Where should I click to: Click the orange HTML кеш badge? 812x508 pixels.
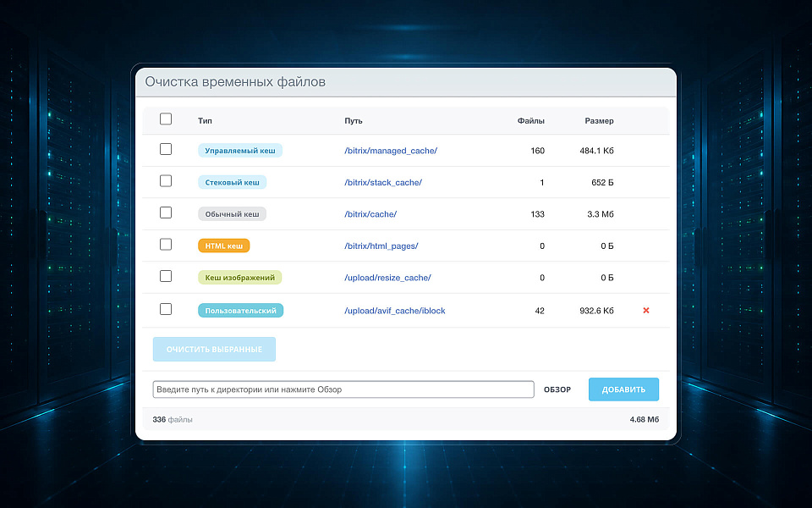pos(223,246)
